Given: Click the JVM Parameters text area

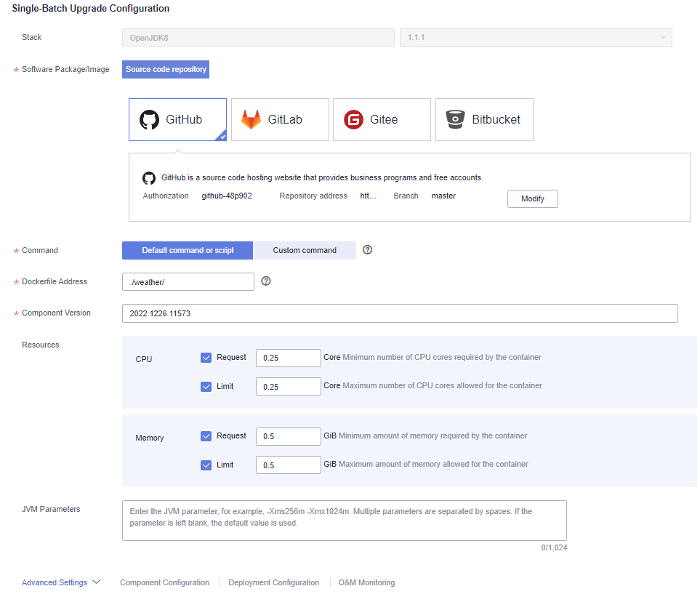Looking at the screenshot, I should pyautogui.click(x=345, y=521).
